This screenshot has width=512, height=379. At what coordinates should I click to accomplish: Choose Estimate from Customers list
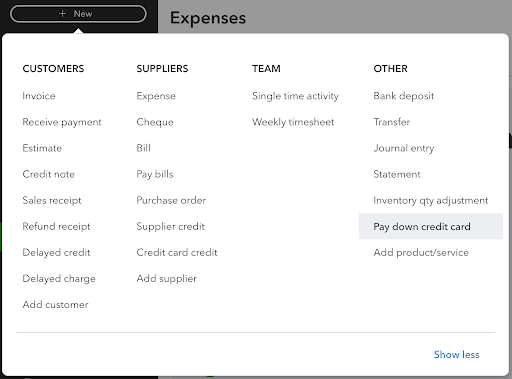pos(42,148)
